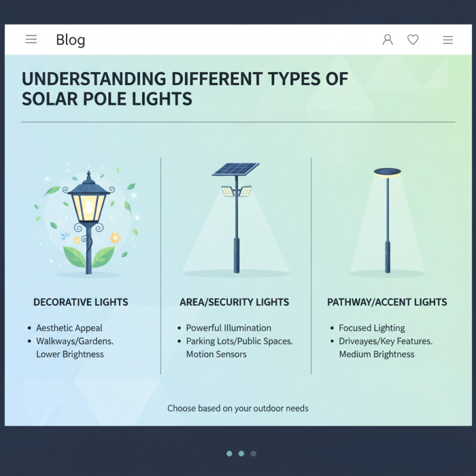This screenshot has height=476, width=476.
Task: Open the user profile icon
Action: [388, 40]
